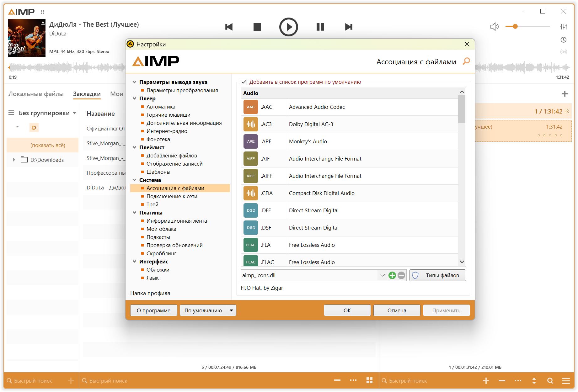Open the 'Папка профиля' link
The image size is (578, 392).
pos(150,293)
